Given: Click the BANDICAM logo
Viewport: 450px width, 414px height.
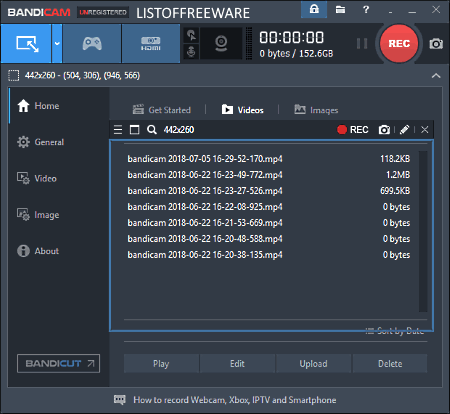Looking at the screenshot, I should pos(39,13).
